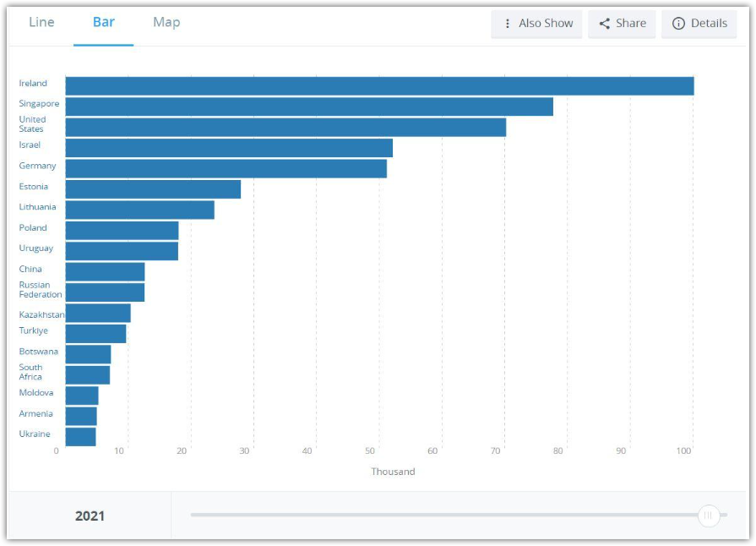Click the year slider track
Screen dimensions: 756x546
(459, 515)
